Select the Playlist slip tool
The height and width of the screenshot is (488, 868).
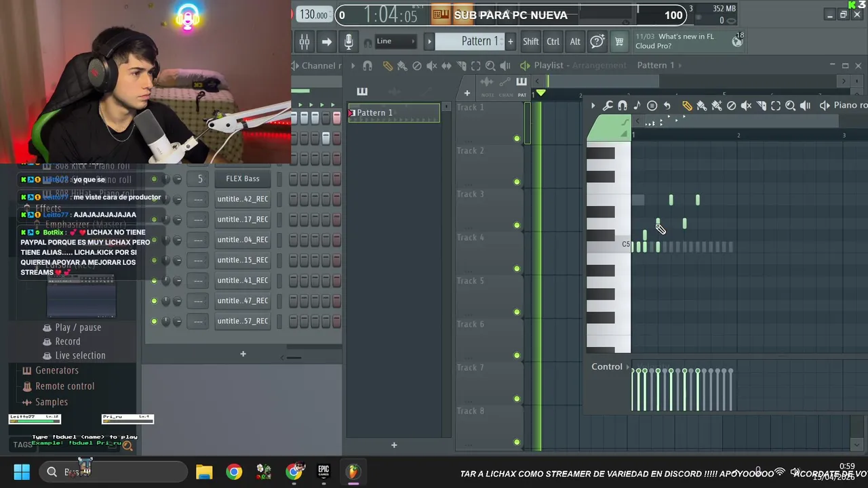446,66
